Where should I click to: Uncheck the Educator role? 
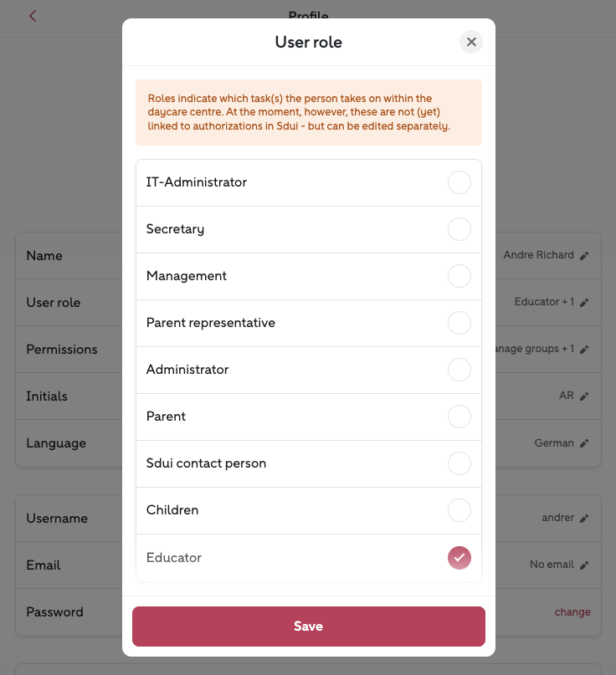[459, 557]
